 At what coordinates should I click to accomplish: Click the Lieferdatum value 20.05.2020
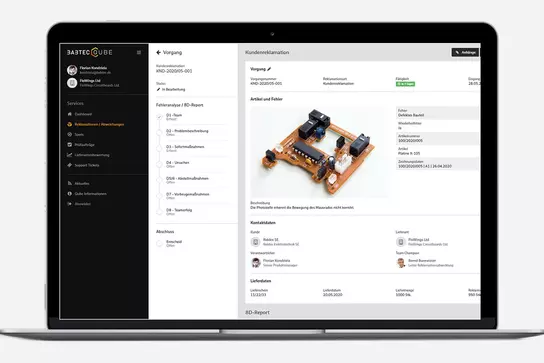[x=332, y=295]
